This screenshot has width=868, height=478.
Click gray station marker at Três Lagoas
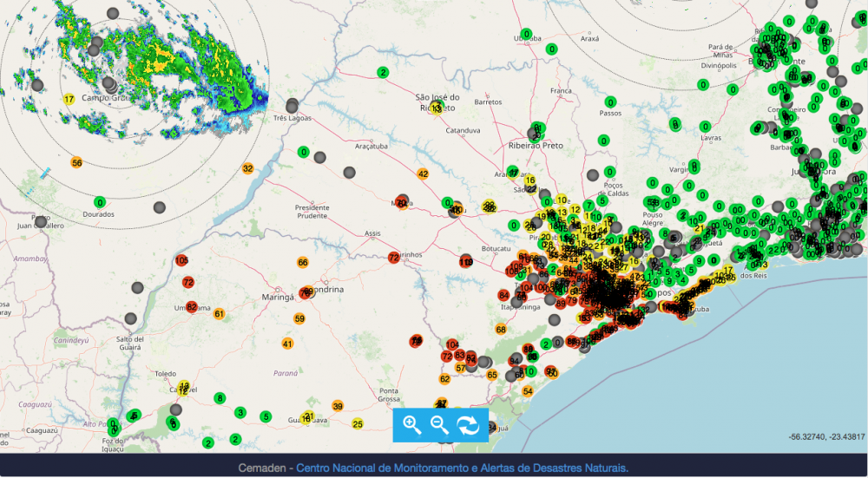[292, 106]
